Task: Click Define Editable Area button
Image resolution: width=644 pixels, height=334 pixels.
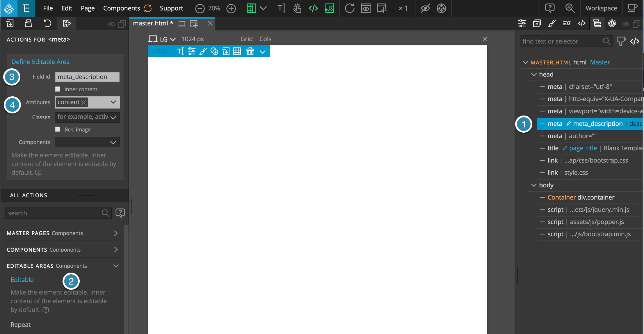Action: (40, 61)
